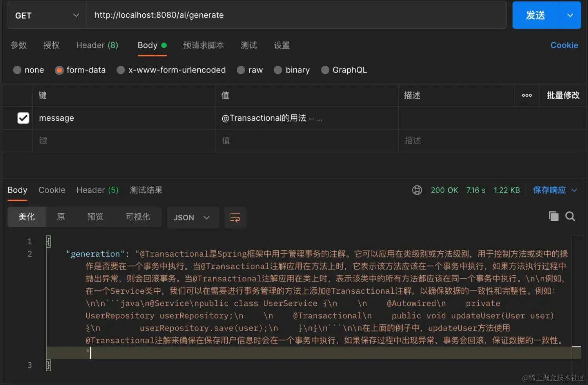Click the @Transactional的用法 value cell
Viewport: 588px width, 385px height.
pyautogui.click(x=307, y=118)
